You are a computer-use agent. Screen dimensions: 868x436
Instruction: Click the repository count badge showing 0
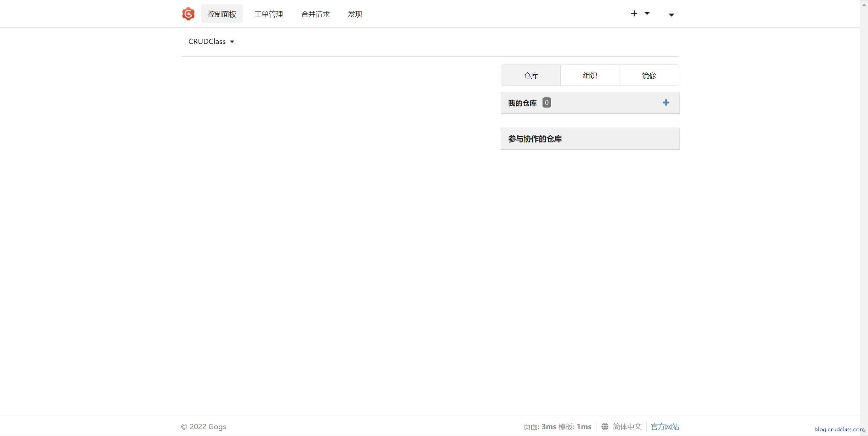click(546, 102)
